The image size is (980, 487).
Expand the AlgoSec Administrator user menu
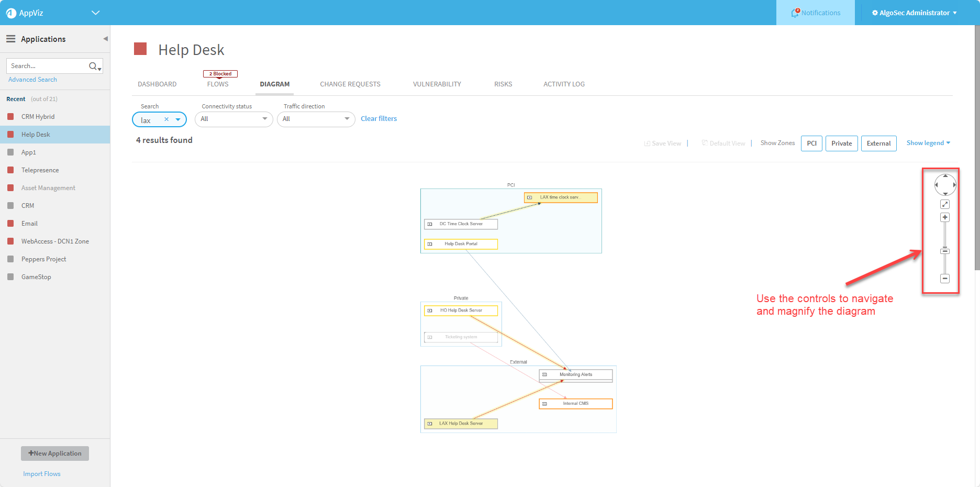pyautogui.click(x=914, y=13)
